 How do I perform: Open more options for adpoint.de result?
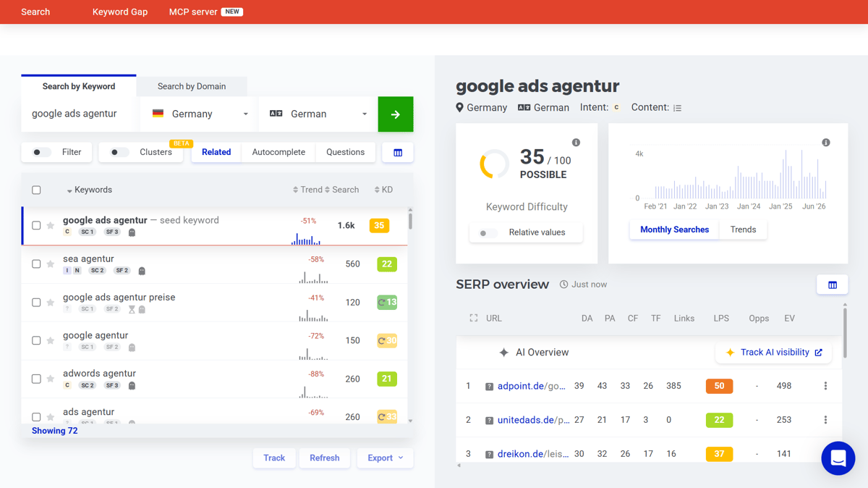[x=825, y=386]
